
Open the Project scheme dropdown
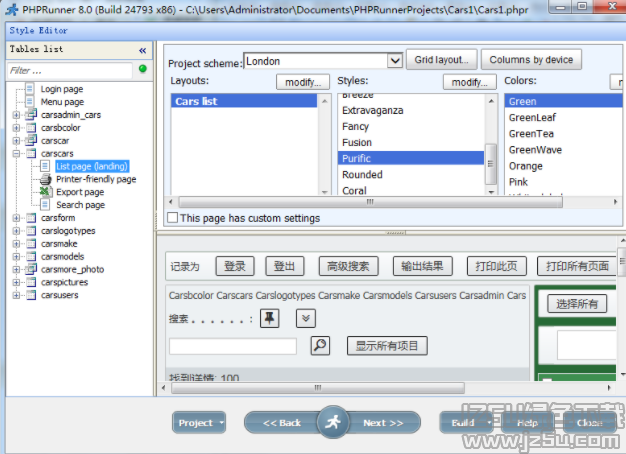[x=395, y=61]
